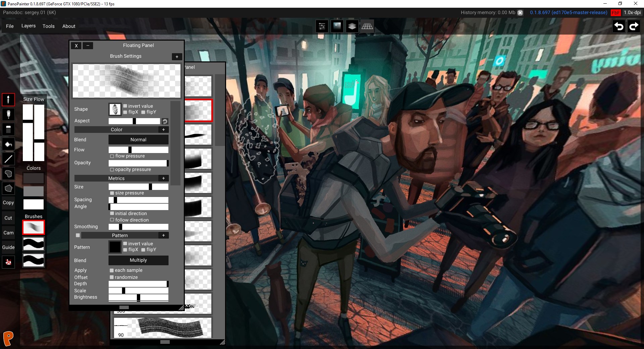
Task: Toggle the follow direction checkbox
Action: pyautogui.click(x=112, y=220)
